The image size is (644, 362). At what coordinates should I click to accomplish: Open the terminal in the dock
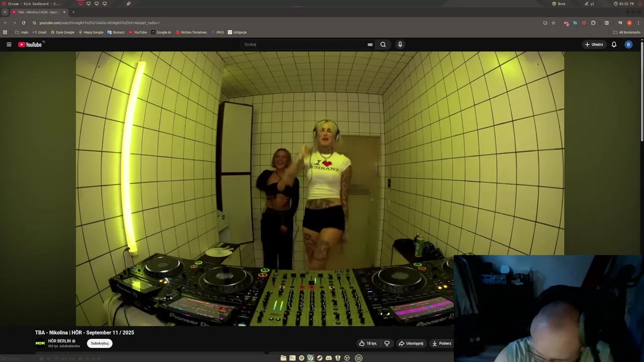(x=292, y=358)
